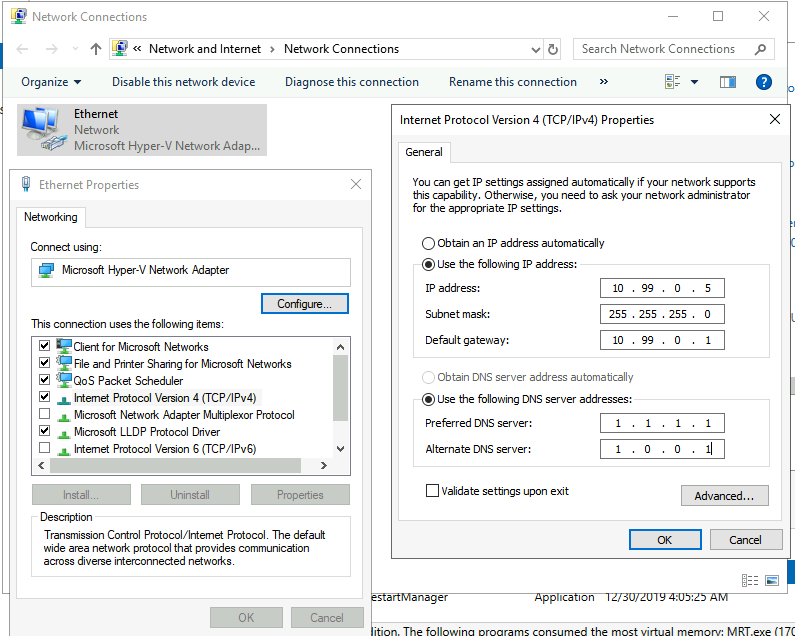795x636 pixels.
Task: Open the Organize dropdown menu
Action: [51, 82]
